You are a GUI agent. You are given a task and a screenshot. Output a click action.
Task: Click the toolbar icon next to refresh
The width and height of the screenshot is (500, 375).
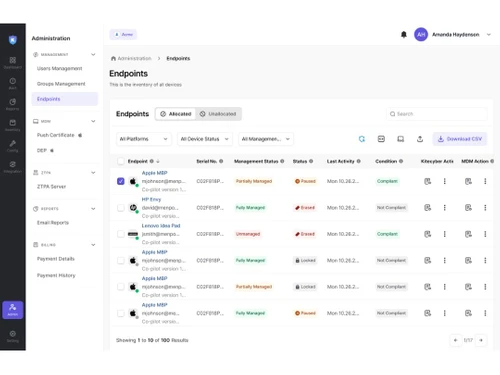pyautogui.click(x=381, y=139)
